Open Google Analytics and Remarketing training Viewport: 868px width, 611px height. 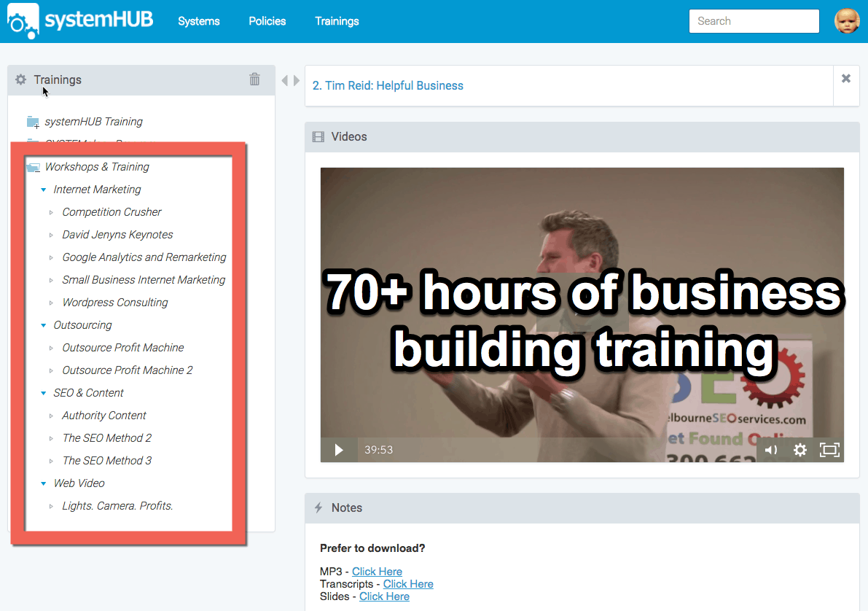144,257
